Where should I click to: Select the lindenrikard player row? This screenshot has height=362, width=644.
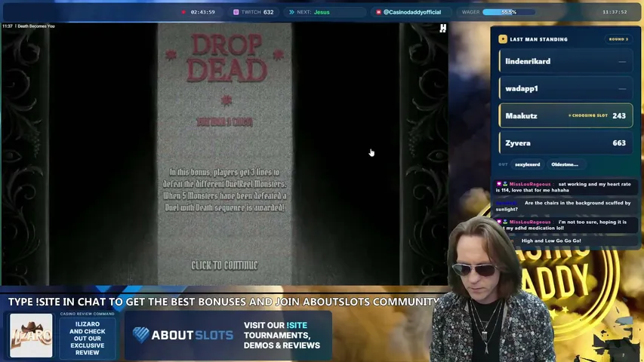click(565, 62)
